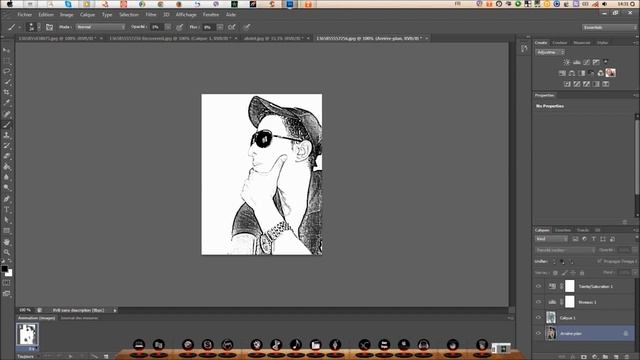Viewport: 640px width, 360px height.
Task: Select the Brush tool in the toolbox
Action: point(7,125)
